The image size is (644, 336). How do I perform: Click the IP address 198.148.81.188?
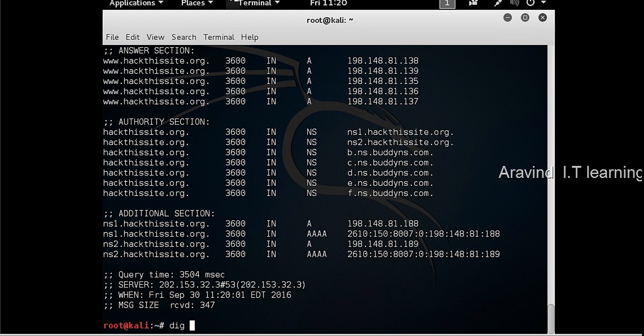383,224
